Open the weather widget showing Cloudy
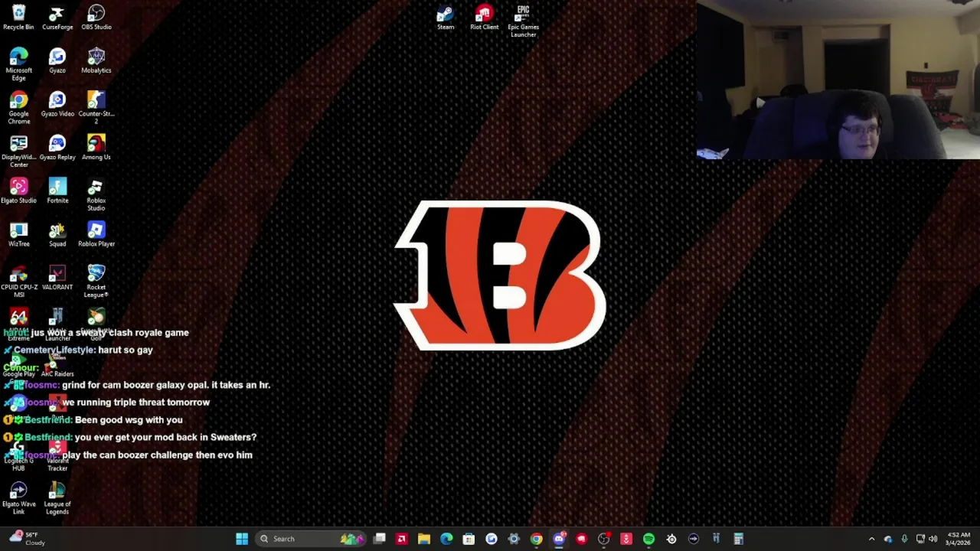This screenshot has height=551, width=980. pos(28,539)
